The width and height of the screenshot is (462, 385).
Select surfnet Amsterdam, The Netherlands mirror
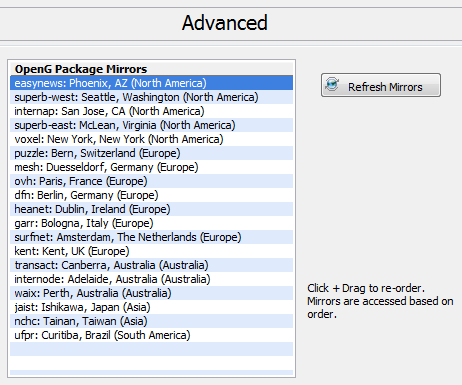click(151, 237)
